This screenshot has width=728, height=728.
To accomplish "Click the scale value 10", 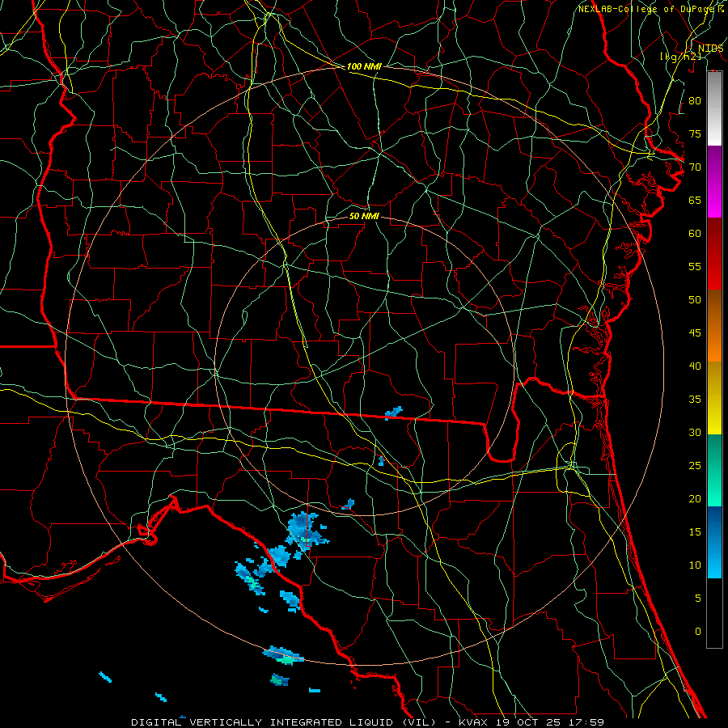I will pos(695,565).
